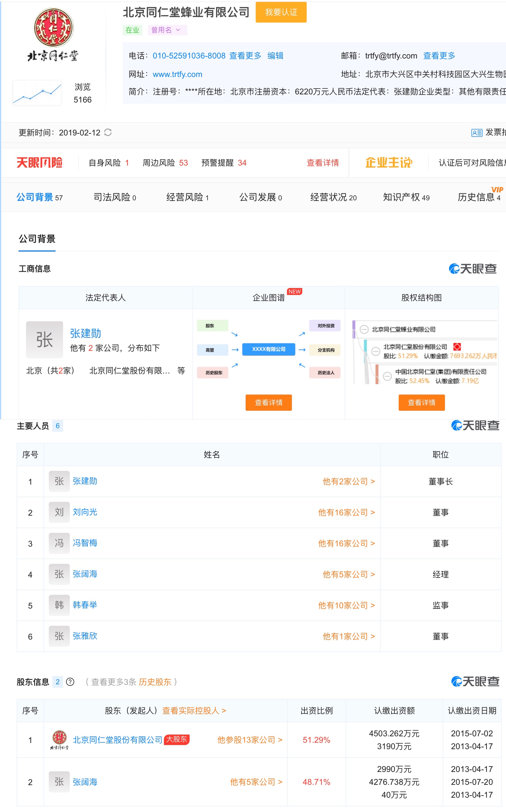
Task: Open 张雅欣 in the 主要人员 table
Action: (x=85, y=636)
